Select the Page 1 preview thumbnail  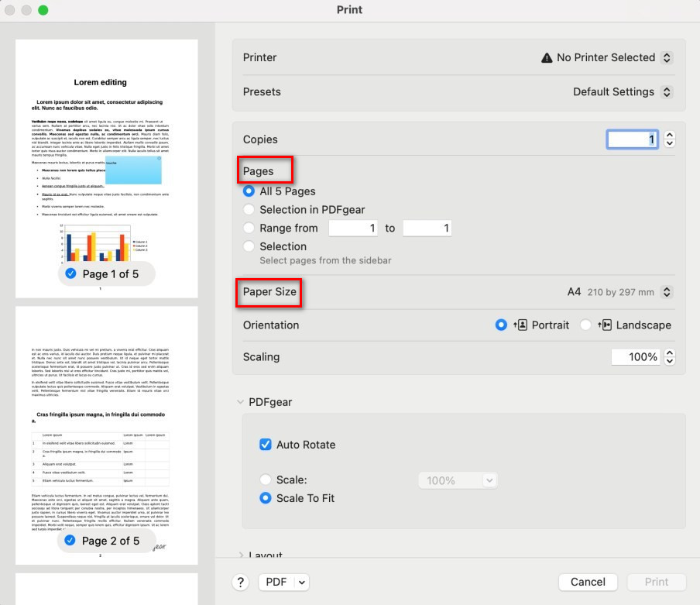point(107,168)
